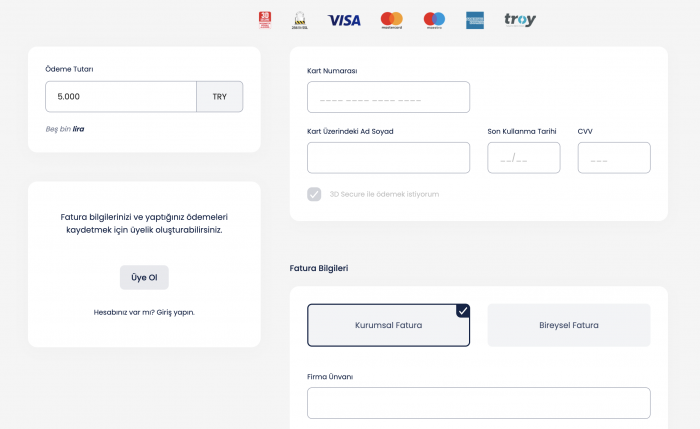Screen dimensions: 700x429
Task: Click the Troy card logo
Action: tap(520, 20)
